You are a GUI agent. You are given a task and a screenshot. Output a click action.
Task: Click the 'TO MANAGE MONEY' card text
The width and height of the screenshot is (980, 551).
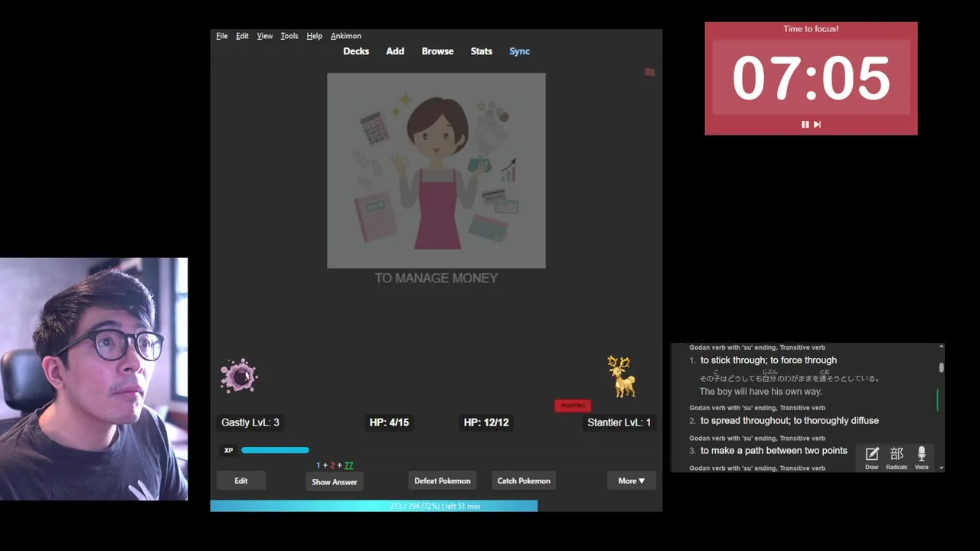pyautogui.click(x=436, y=279)
